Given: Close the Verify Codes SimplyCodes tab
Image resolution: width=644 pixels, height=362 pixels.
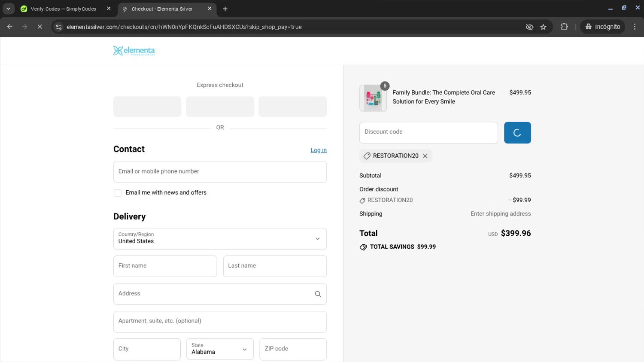Looking at the screenshot, I should [109, 9].
